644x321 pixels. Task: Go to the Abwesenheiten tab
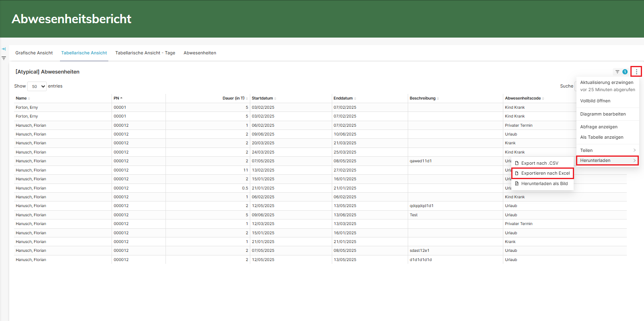click(x=200, y=53)
